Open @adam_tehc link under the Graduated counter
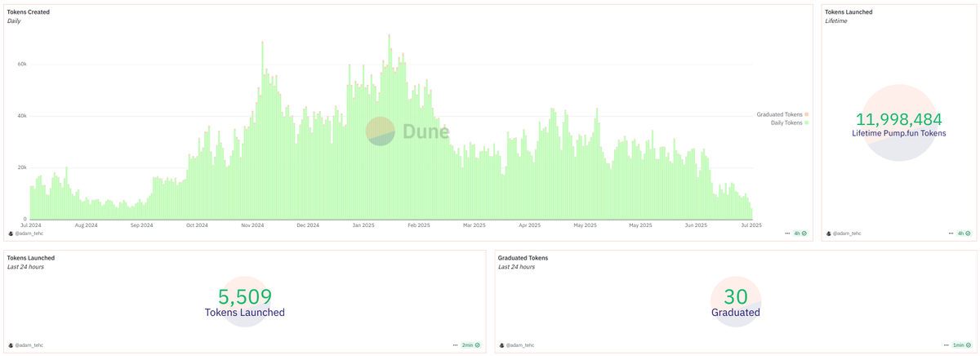This screenshot has width=980, height=356. pos(520,345)
